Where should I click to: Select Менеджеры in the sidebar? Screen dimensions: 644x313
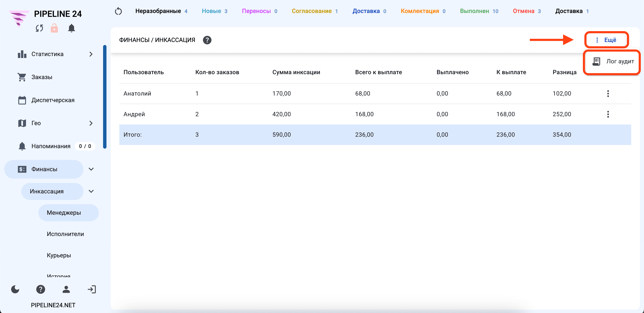pos(68,213)
